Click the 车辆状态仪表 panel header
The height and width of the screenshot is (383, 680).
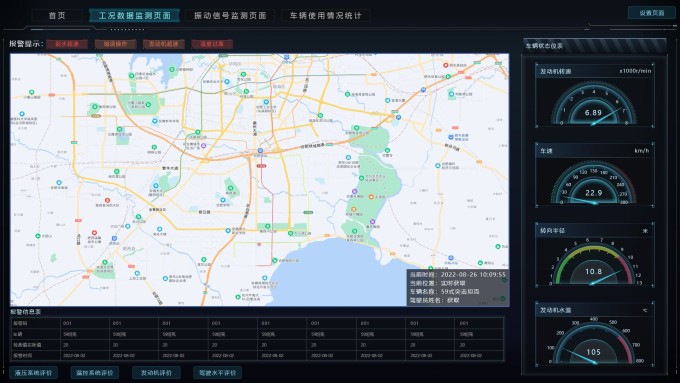point(594,46)
